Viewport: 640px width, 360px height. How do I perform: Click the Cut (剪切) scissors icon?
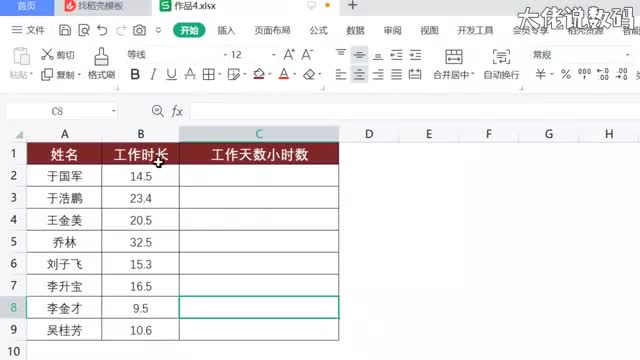pos(47,54)
